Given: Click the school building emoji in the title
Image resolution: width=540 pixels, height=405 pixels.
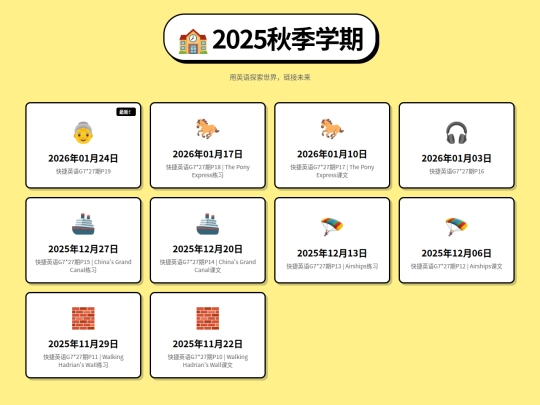Looking at the screenshot, I should (x=193, y=41).
